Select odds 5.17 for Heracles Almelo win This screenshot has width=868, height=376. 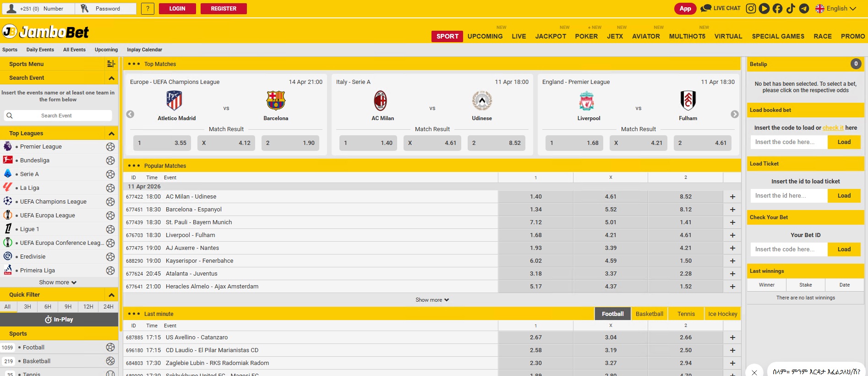coord(535,287)
